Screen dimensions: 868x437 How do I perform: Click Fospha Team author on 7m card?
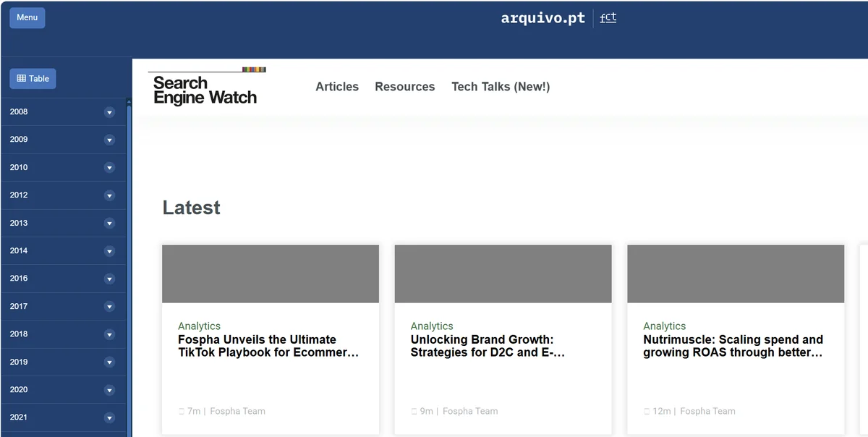[x=237, y=412]
